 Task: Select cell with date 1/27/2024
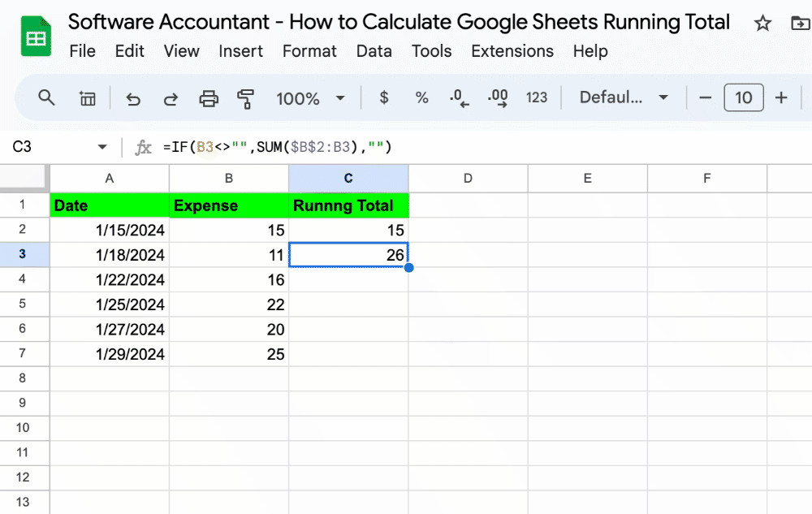(x=110, y=329)
